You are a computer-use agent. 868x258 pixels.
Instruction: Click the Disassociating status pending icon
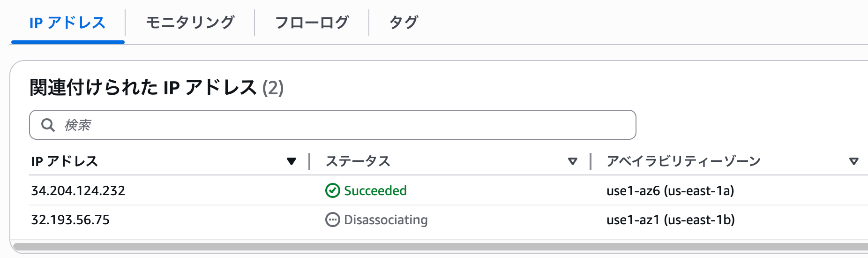[332, 220]
